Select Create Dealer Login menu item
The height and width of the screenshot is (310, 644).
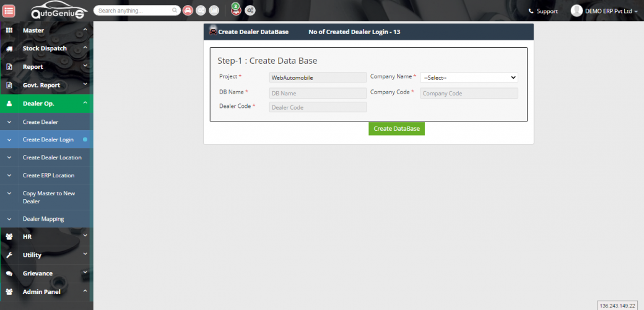[48, 139]
